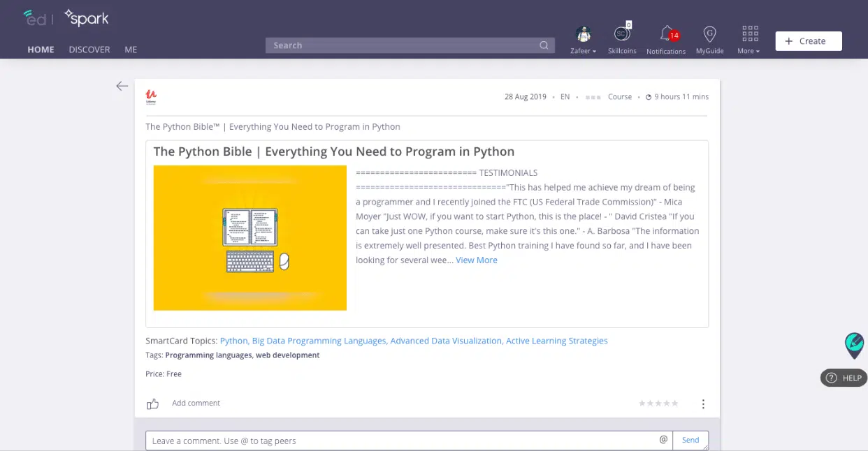
Task: Open Big Data Programming Languages topic
Action: [319, 341]
